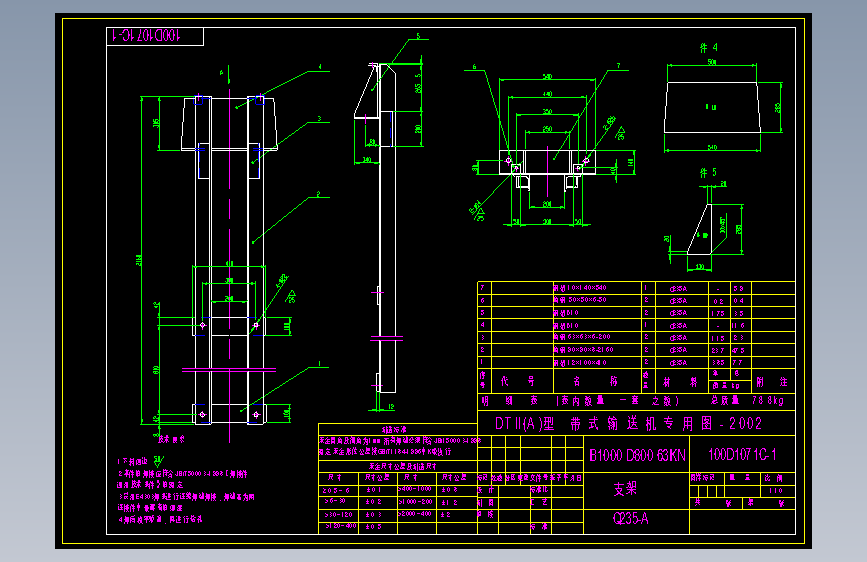867x562 pixels.
Task: Click the '12×100×410' parts list entry
Action: pos(579,363)
